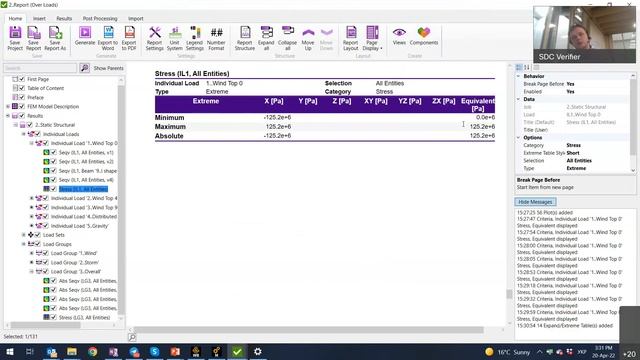Switch to the Post Processing ribbon tab
640x360 pixels.
[x=100, y=18]
